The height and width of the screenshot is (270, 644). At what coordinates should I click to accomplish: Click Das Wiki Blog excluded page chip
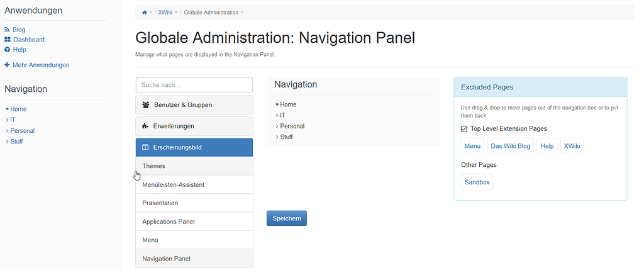511,146
